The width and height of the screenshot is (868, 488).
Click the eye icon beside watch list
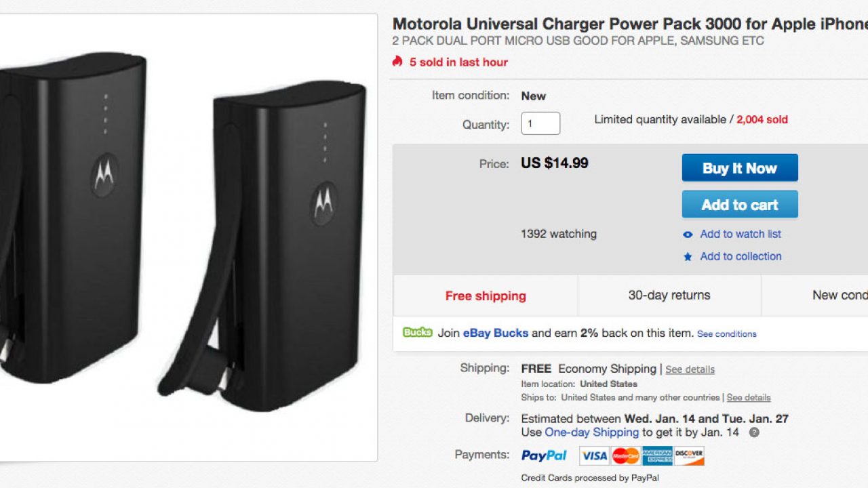(x=688, y=235)
